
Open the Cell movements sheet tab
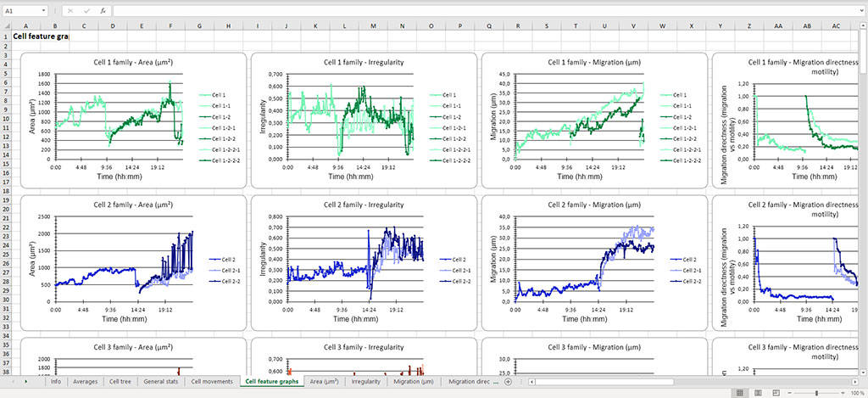(211, 381)
